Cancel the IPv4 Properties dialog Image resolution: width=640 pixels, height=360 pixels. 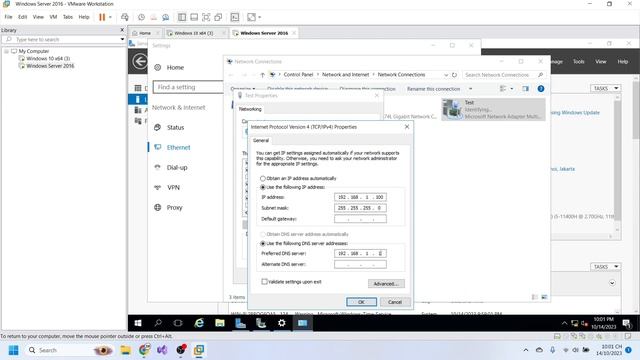click(x=395, y=302)
